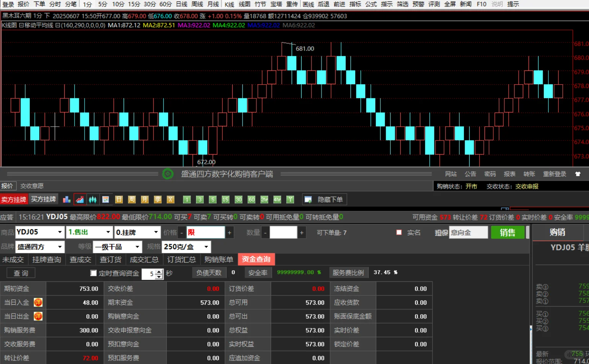Open the bar chart view icon
589x364 pixels.
pos(67,199)
